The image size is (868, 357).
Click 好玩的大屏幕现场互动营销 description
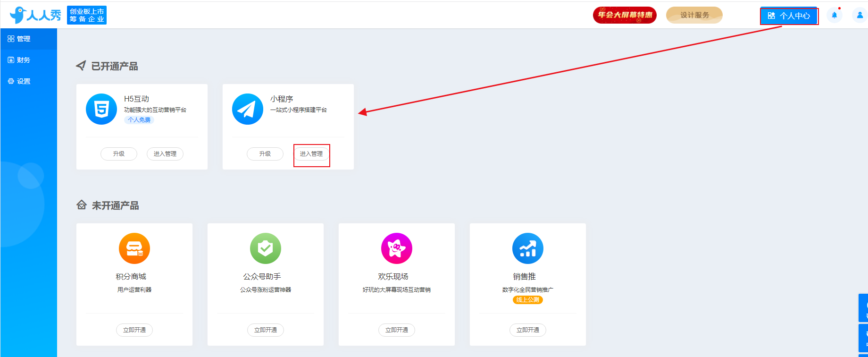[x=397, y=289]
